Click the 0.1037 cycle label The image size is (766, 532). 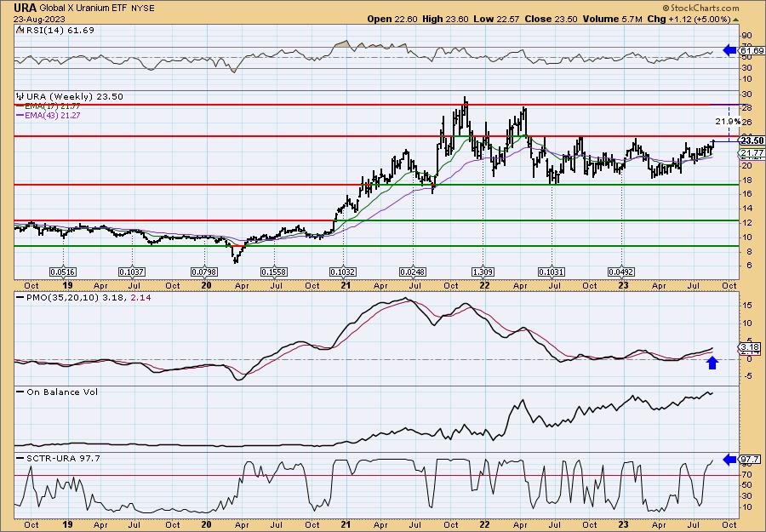point(133,272)
